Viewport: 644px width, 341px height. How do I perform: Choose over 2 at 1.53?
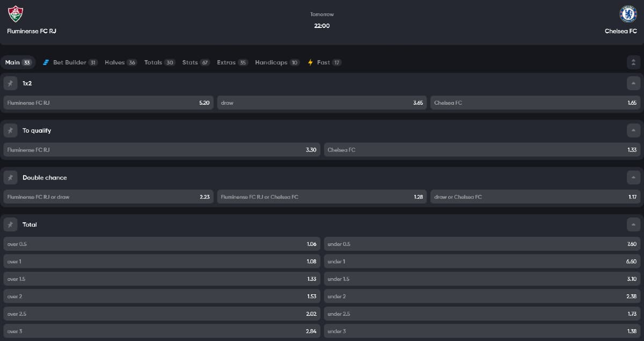pos(162,296)
